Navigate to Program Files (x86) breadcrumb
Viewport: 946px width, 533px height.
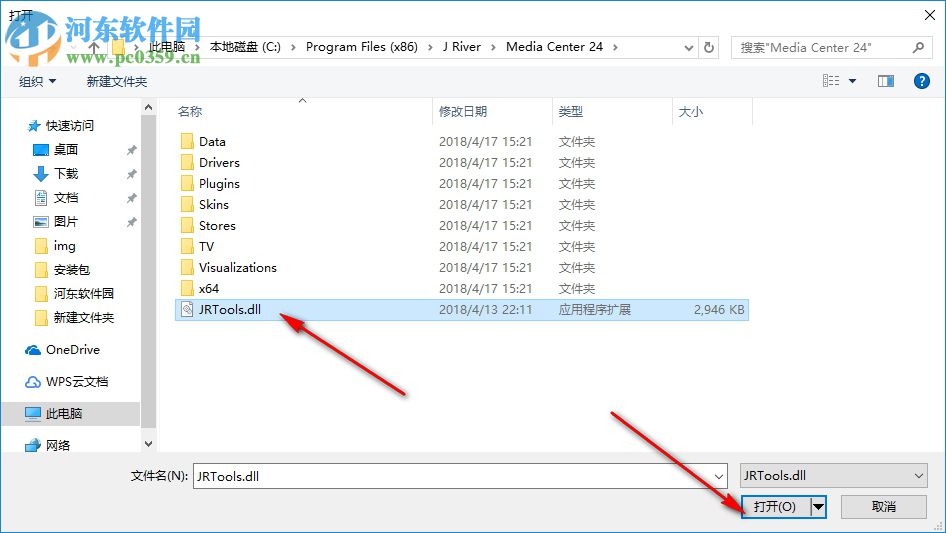(361, 46)
